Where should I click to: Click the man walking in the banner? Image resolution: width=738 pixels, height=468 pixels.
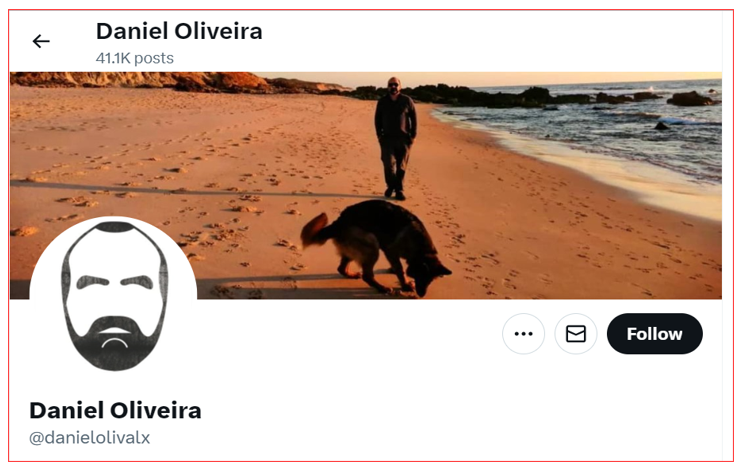[x=395, y=138]
